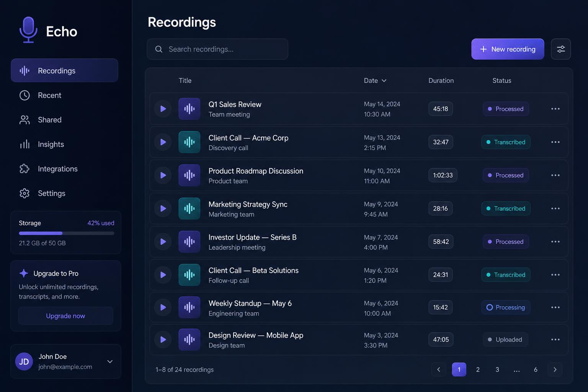The height and width of the screenshot is (392, 588).
Task: Click the Upgrade to Pro sparkle icon
Action: 24,273
